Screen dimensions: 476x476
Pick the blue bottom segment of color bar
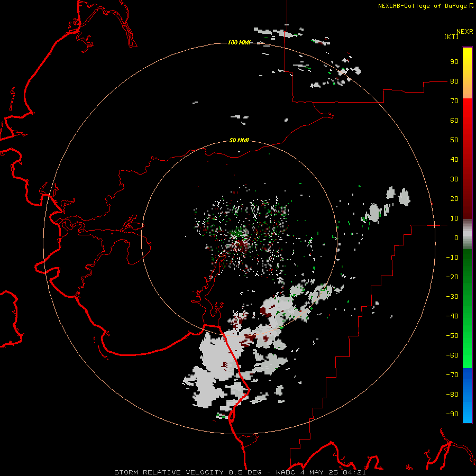[x=467, y=396]
